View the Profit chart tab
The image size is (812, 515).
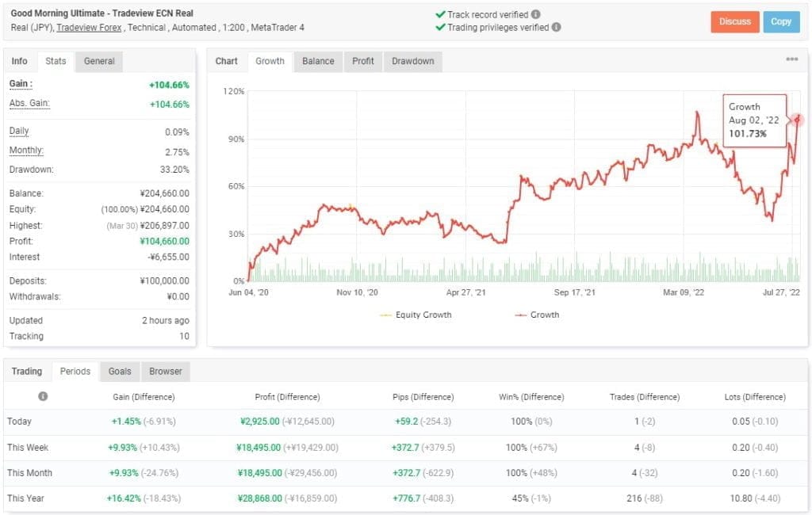tap(363, 61)
